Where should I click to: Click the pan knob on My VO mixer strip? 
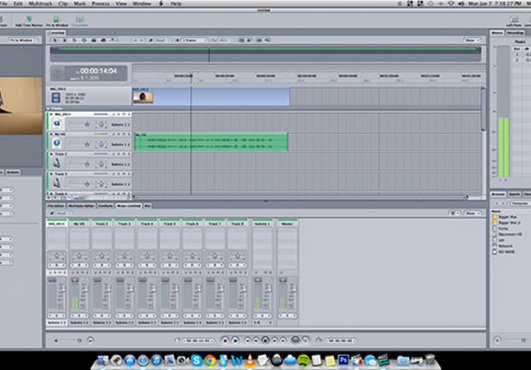click(x=79, y=256)
